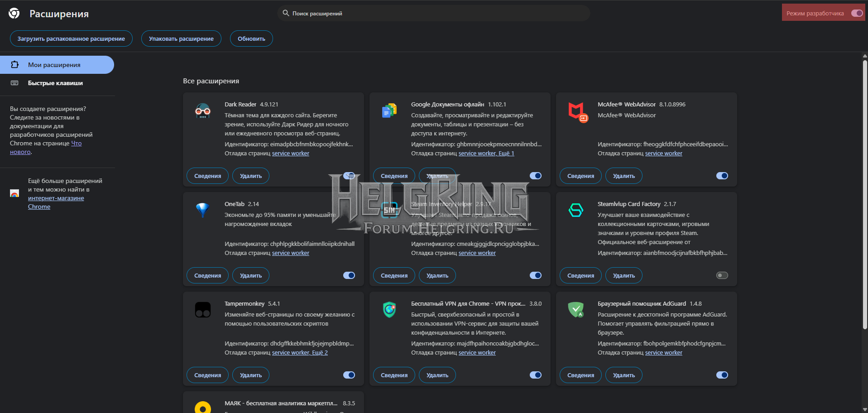Click the AdGuard assistant icon

[576, 310]
